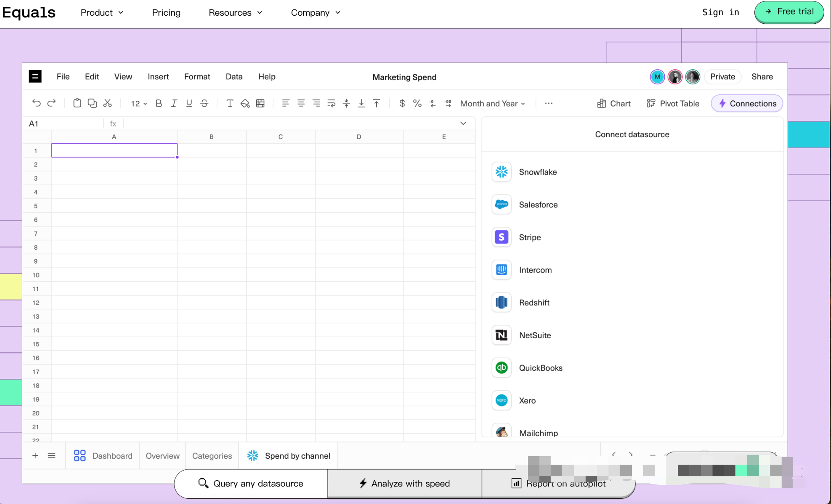Click the Redshift datasource icon
This screenshot has height=504, width=831.
502,302
